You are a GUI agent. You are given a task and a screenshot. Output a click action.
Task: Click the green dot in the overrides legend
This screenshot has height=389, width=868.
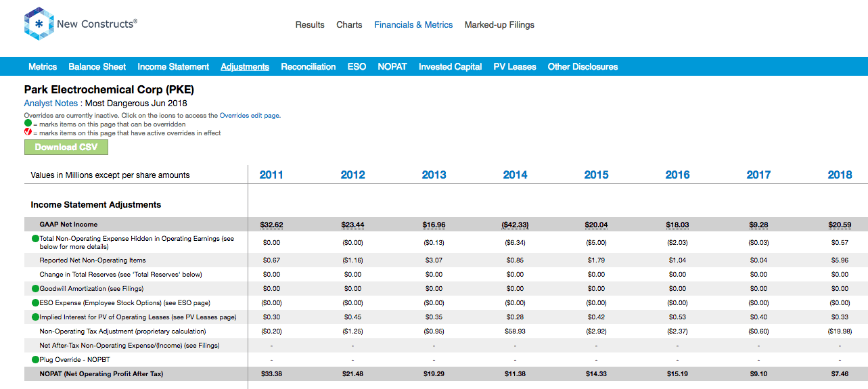(28, 124)
